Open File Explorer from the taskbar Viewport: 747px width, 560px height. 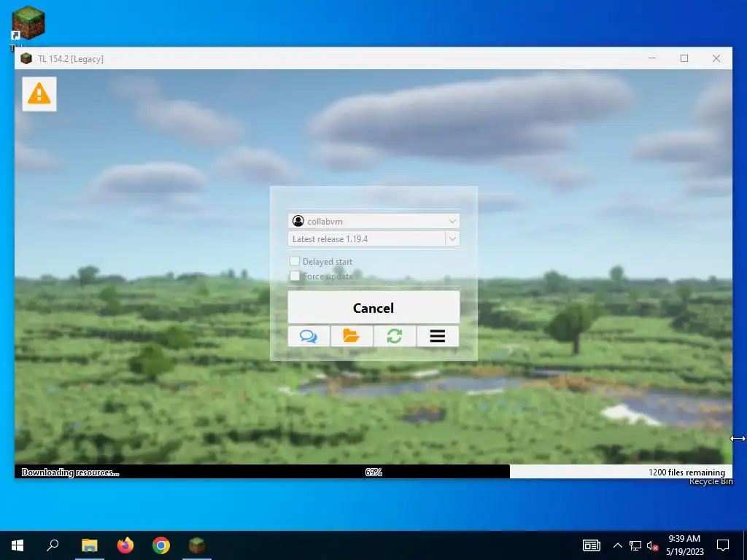point(89,545)
